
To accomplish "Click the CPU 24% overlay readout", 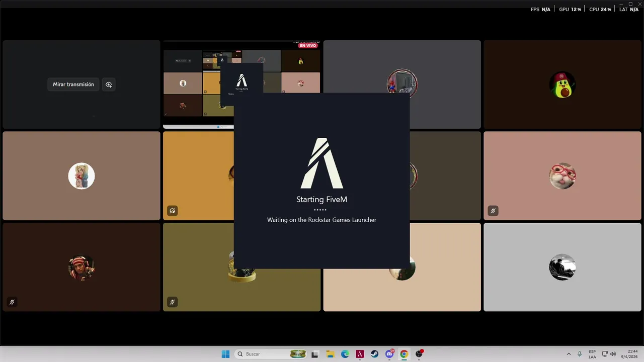I will pyautogui.click(x=600, y=10).
